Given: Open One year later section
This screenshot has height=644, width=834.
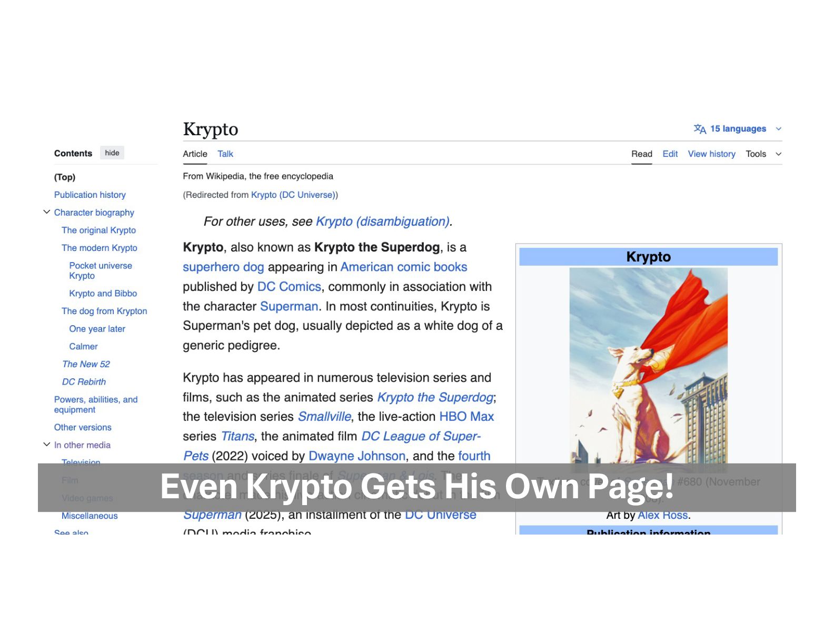Looking at the screenshot, I should click(x=97, y=329).
